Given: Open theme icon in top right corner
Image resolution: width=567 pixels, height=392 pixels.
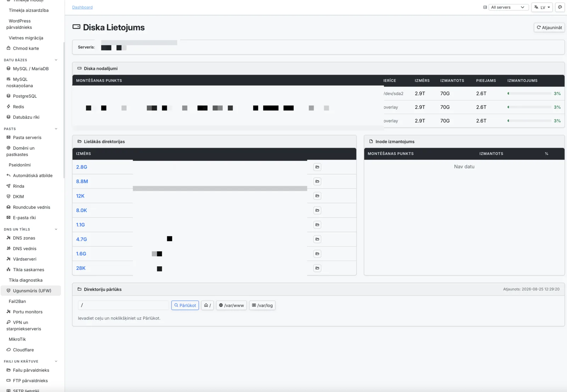Looking at the screenshot, I should click(x=560, y=7).
